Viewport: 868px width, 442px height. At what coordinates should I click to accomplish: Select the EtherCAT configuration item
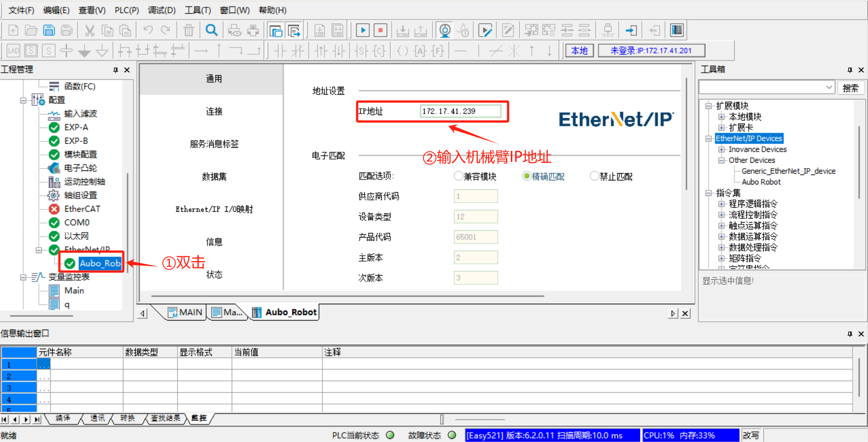[x=82, y=209]
